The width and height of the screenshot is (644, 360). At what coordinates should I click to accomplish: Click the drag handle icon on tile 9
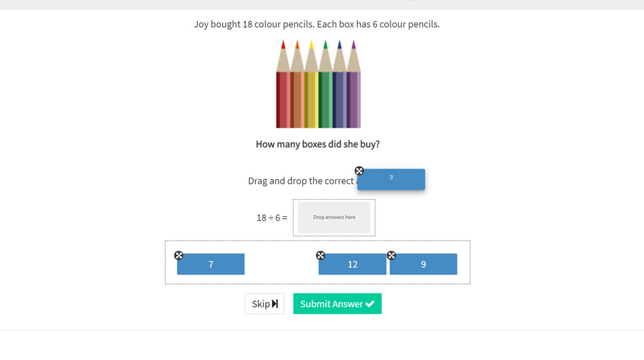[x=392, y=256]
